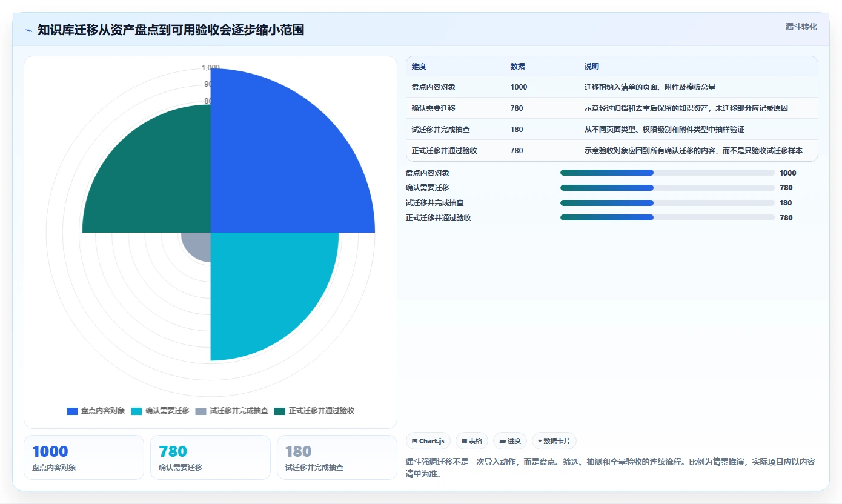Open the 780 确认需要迁移 data card
This screenshot has height=504, width=842.
pos(210,457)
